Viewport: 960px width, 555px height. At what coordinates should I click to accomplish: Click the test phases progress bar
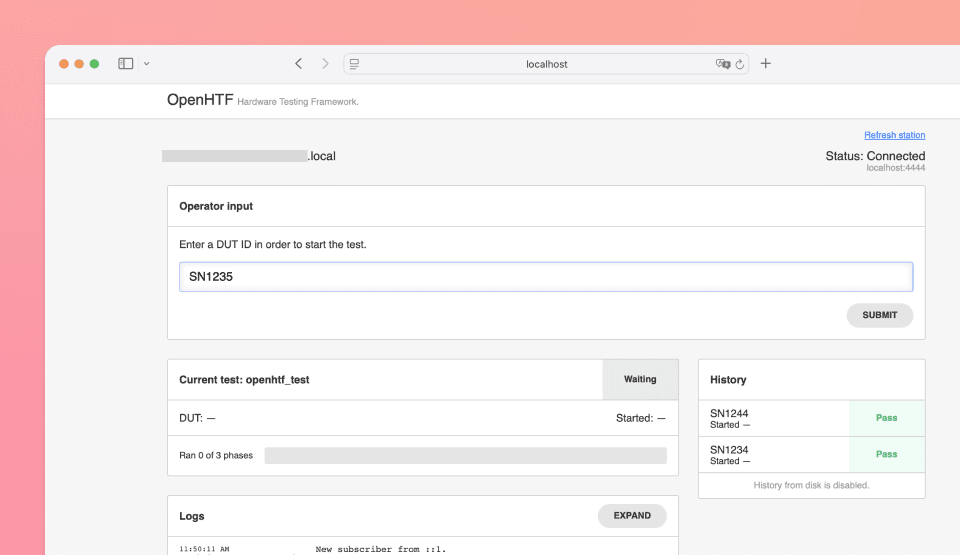(x=465, y=456)
